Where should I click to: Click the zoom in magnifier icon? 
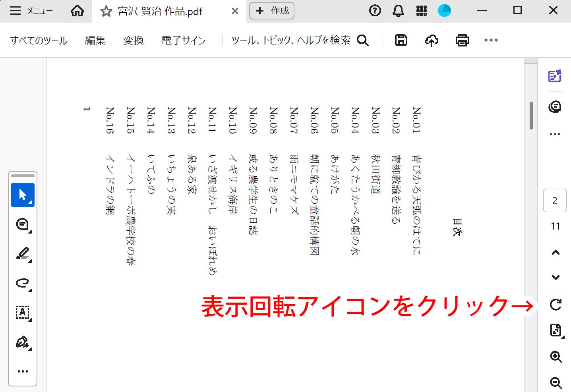[556, 357]
